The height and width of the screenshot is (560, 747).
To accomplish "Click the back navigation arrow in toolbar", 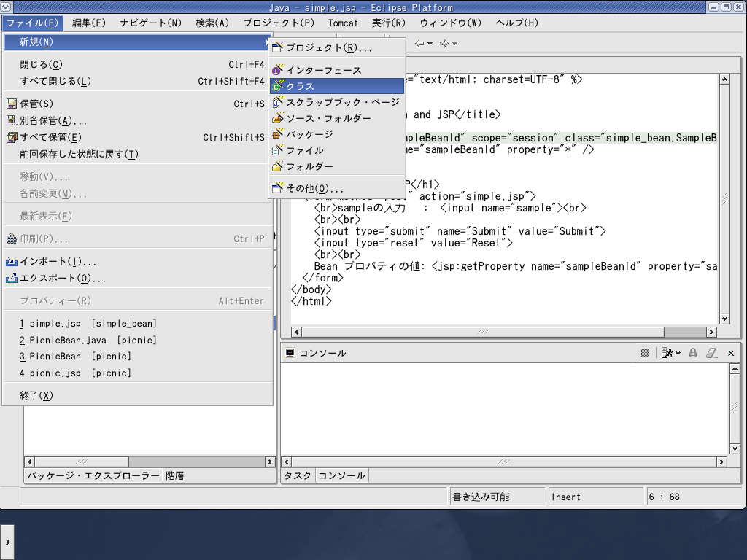I will [419, 43].
